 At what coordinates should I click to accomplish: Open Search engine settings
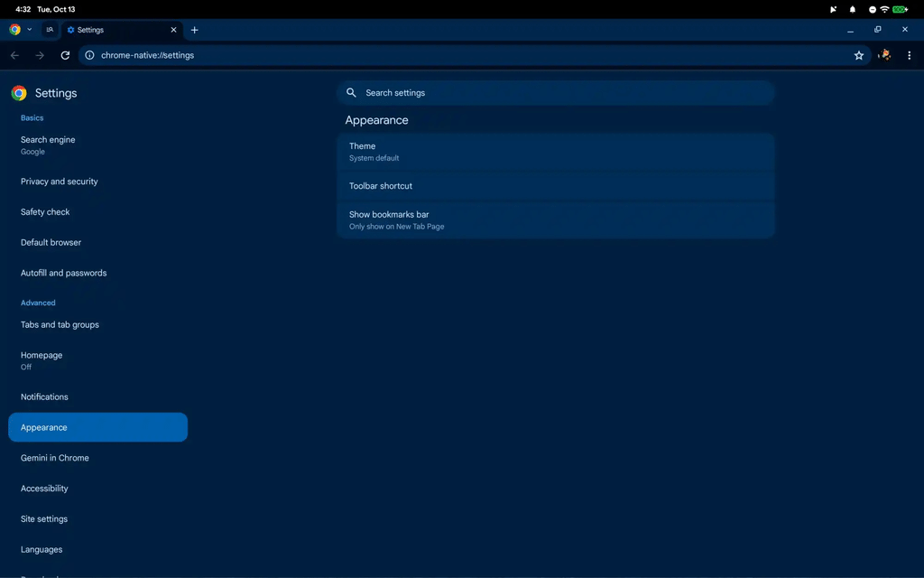pos(97,145)
